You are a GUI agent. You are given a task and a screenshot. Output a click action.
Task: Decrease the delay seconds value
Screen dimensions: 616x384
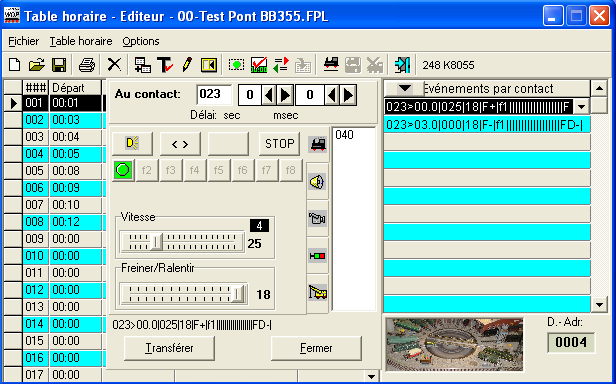pyautogui.click(x=270, y=95)
